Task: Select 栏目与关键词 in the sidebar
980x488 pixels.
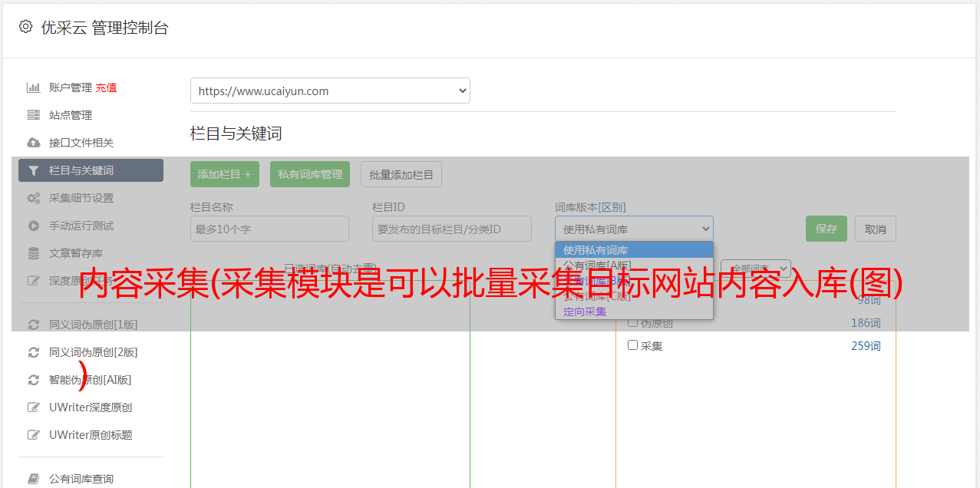Action: coord(91,170)
